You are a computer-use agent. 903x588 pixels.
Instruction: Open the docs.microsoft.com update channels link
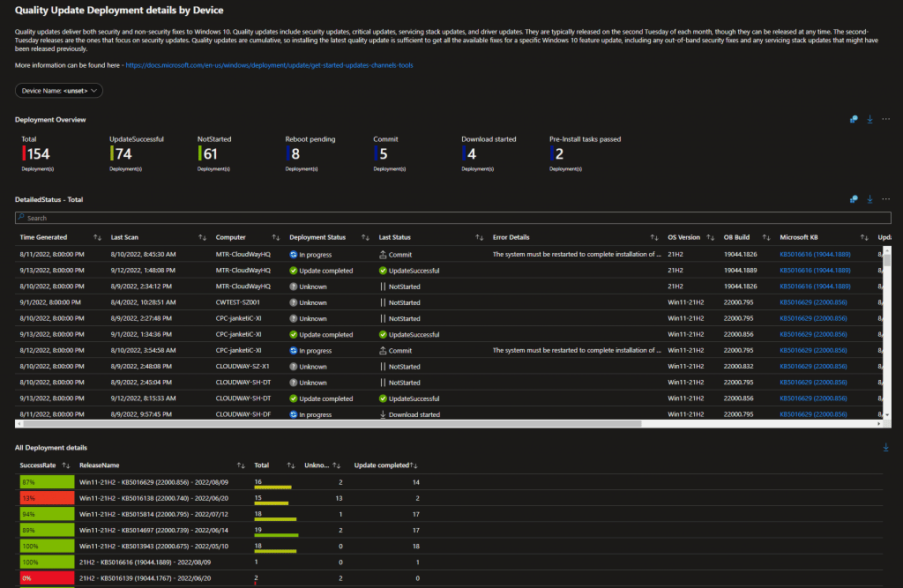269,65
